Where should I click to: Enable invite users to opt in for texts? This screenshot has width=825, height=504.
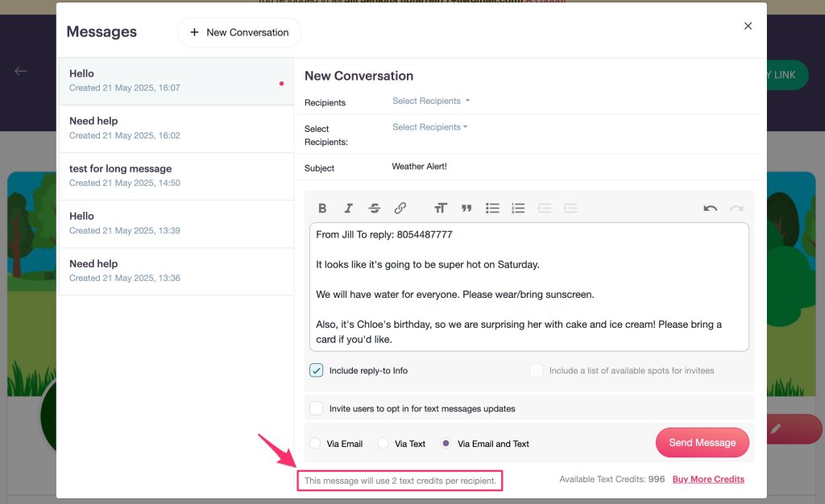(x=317, y=408)
